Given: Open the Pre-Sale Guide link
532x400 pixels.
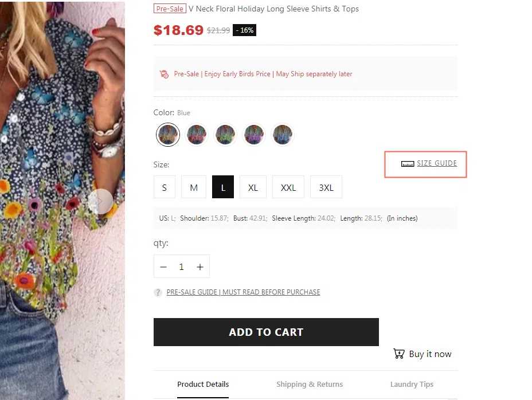Looking at the screenshot, I should 243,292.
